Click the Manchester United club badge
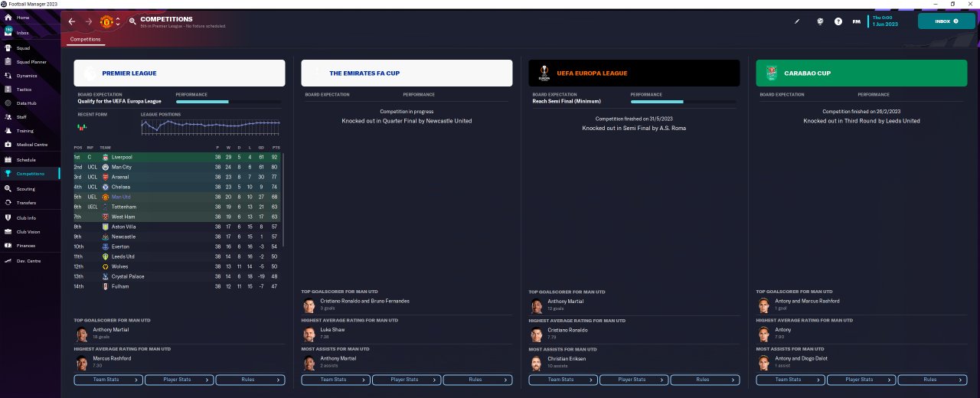This screenshot has height=398, width=980. pyautogui.click(x=106, y=21)
